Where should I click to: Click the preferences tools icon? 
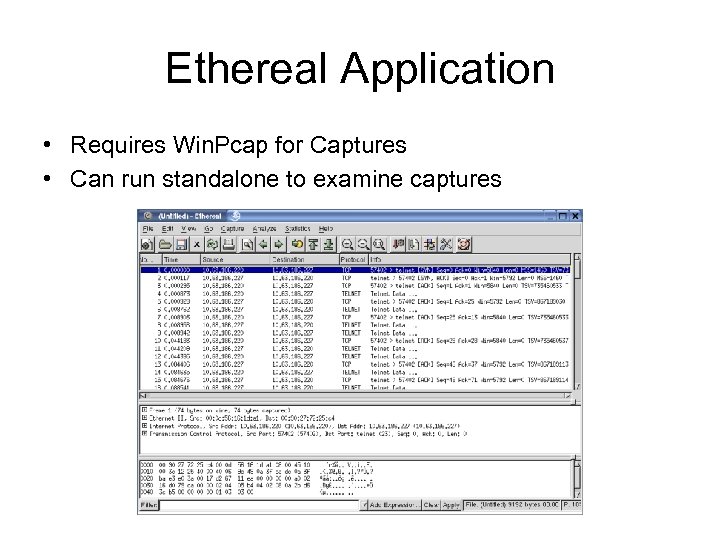[x=446, y=244]
